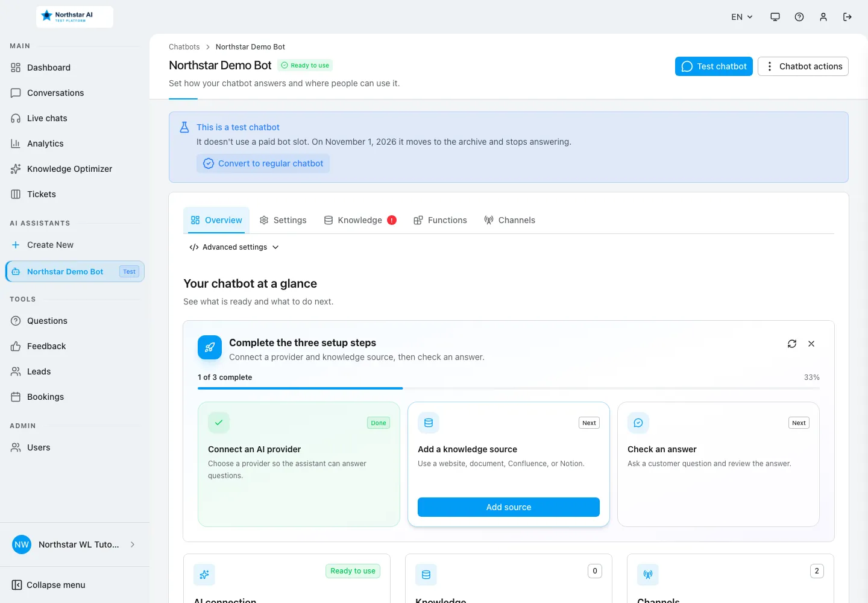Open the Tickets section
This screenshot has width=868, height=603.
[x=75, y=194]
